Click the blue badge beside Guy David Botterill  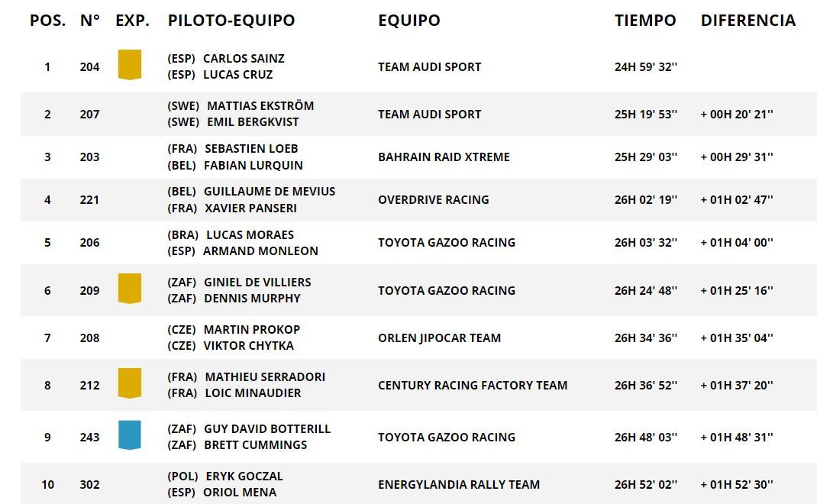(x=129, y=435)
